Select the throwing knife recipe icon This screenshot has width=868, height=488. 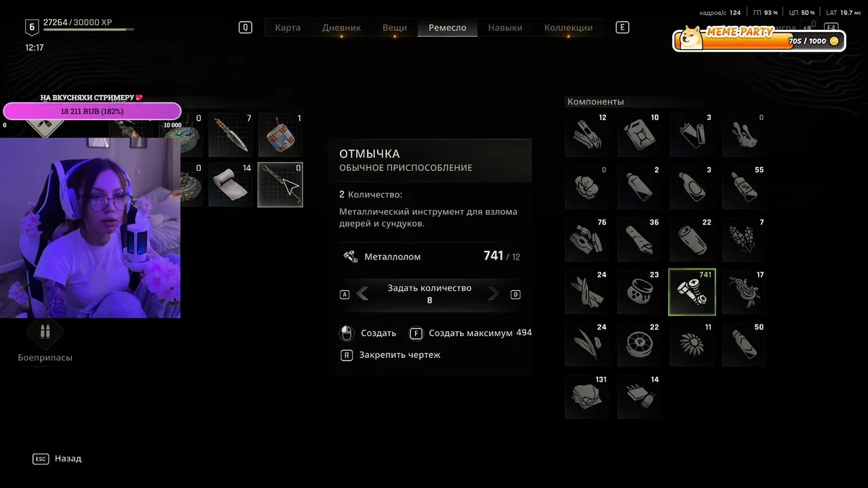coord(231,135)
